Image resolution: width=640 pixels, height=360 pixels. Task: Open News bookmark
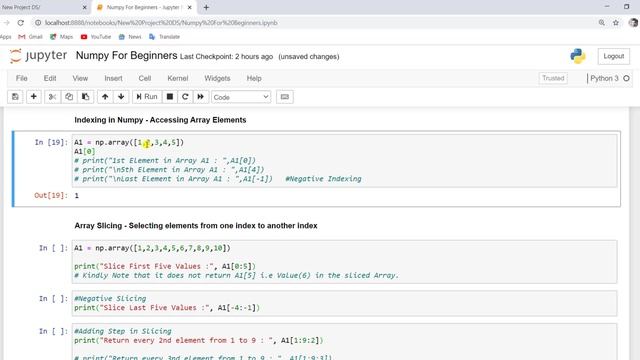130,37
